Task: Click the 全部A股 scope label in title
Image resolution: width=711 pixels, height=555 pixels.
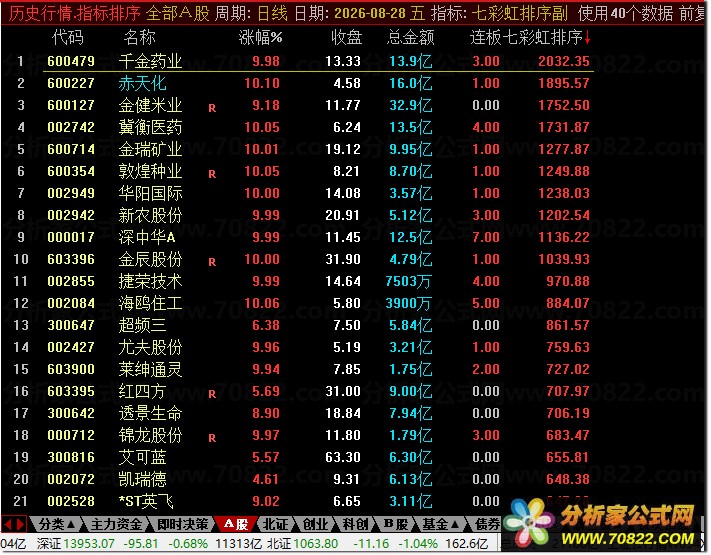Action: pos(177,13)
